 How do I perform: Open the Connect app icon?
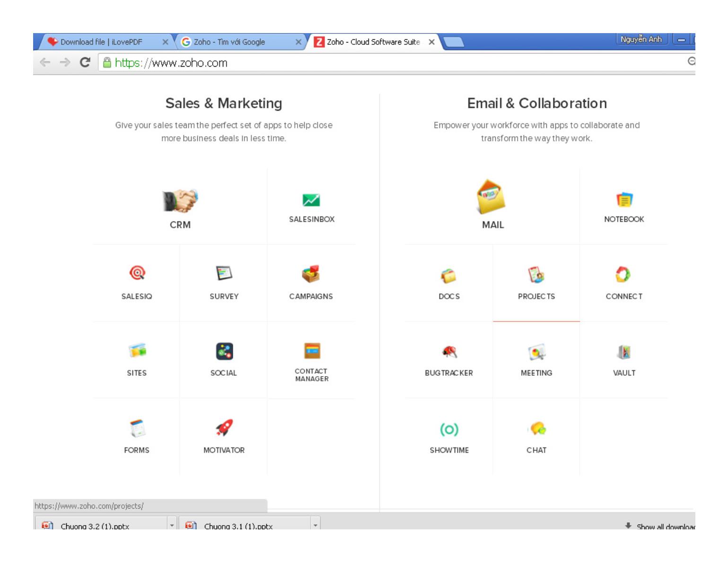[623, 274]
